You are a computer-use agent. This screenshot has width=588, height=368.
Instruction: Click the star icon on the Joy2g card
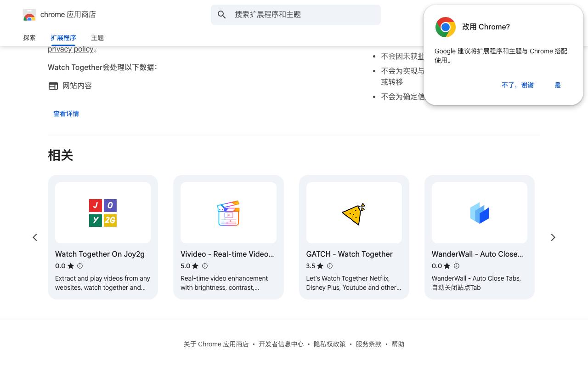[71, 266]
